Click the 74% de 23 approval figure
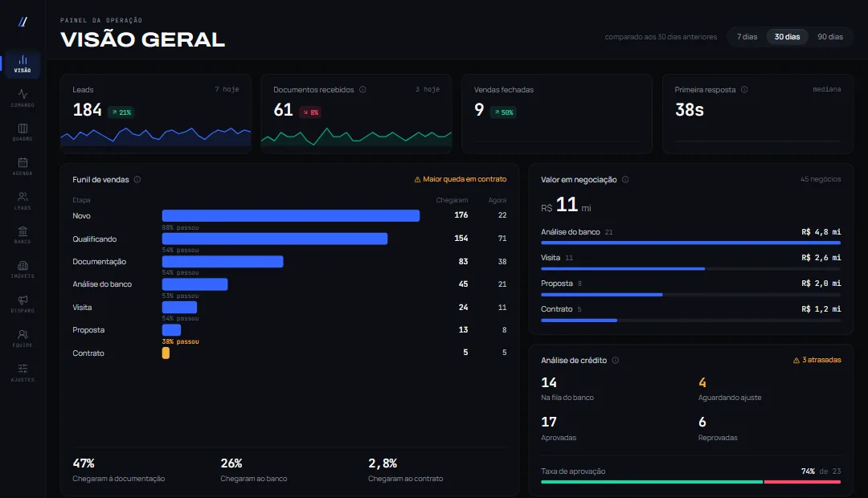Image resolution: width=868 pixels, height=498 pixels. click(x=821, y=471)
